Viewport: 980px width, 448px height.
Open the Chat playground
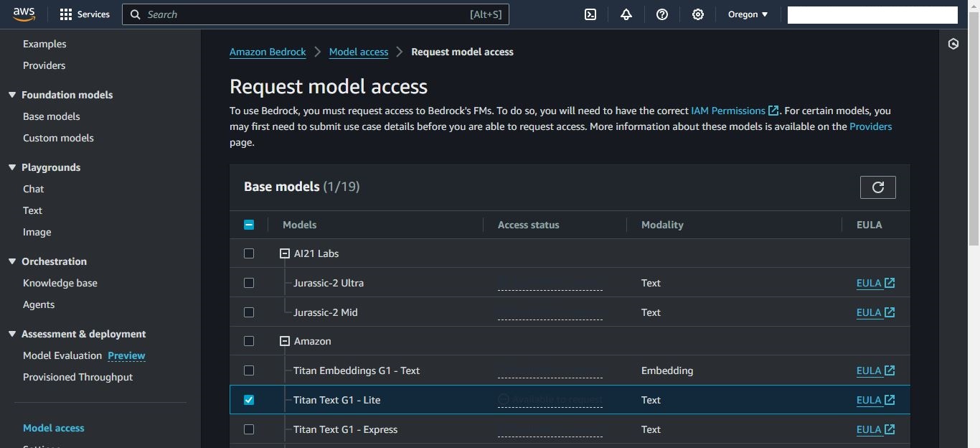pyautogui.click(x=33, y=189)
